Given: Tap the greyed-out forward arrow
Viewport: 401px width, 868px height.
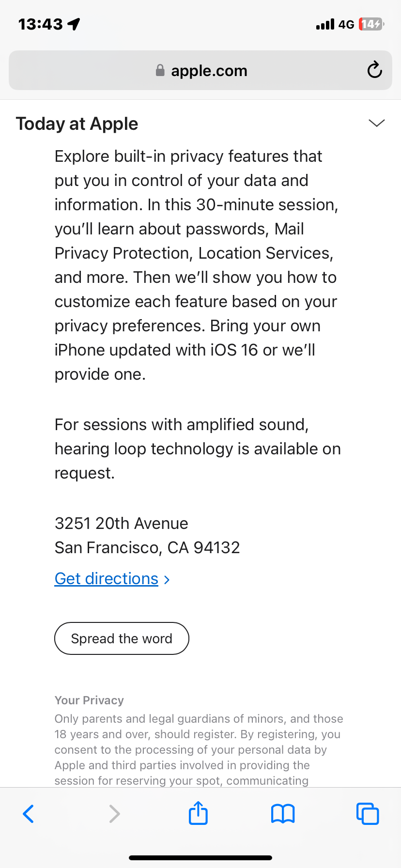Looking at the screenshot, I should tap(114, 814).
